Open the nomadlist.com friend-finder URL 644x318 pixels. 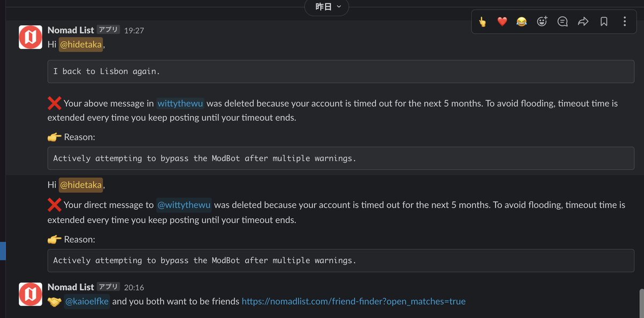[354, 301]
